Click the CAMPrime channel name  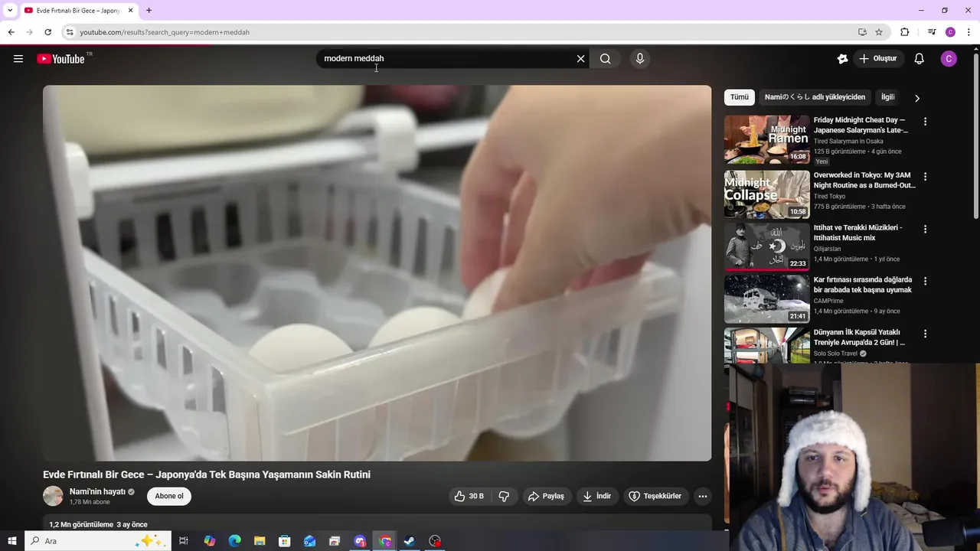click(x=828, y=301)
